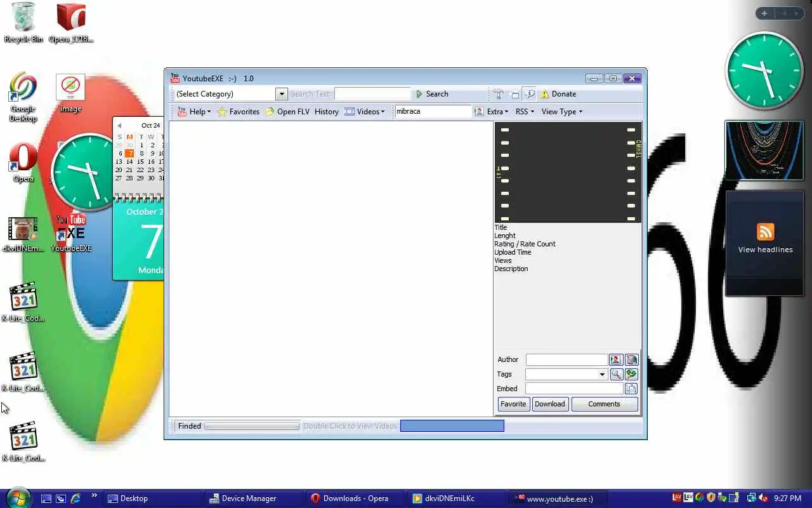Screen dimensions: 812x508
Task: Select the Opera installer desktop icon
Action: coord(71,23)
